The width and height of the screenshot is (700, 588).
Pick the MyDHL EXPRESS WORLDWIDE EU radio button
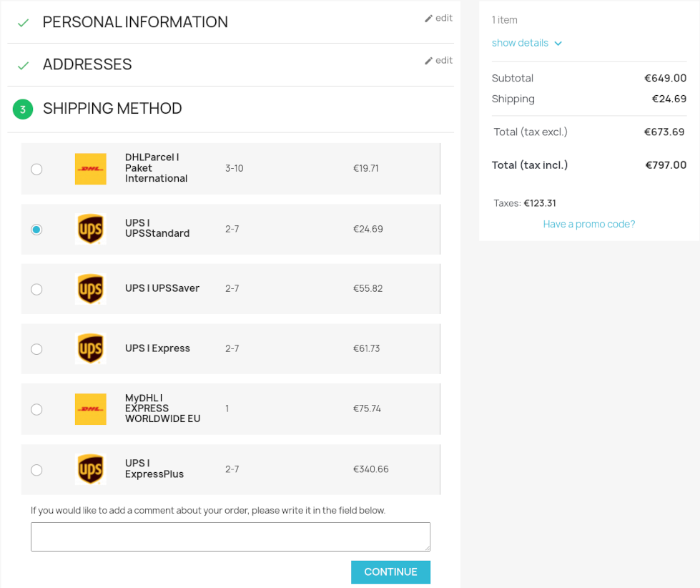[36, 409]
